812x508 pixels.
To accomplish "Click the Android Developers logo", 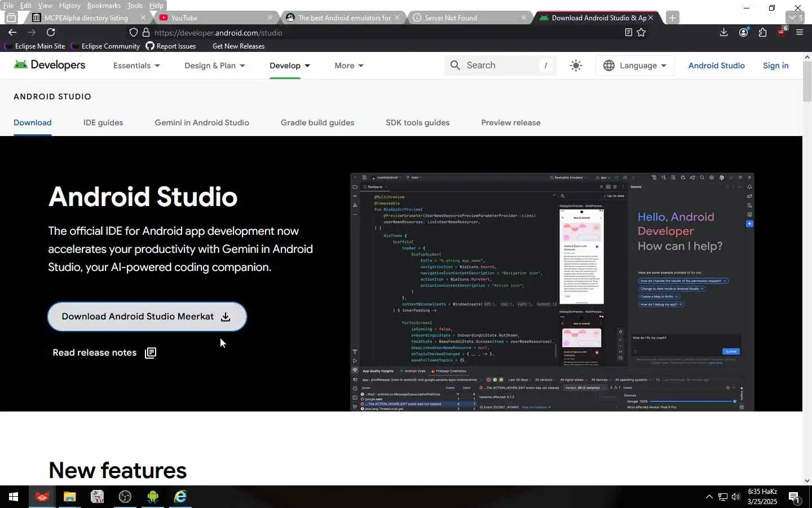I will tap(50, 65).
